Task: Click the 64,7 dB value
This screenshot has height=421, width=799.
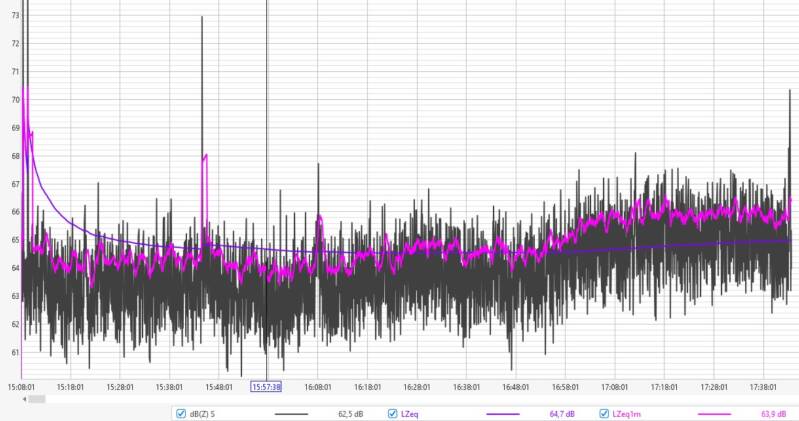Action: pyautogui.click(x=562, y=414)
